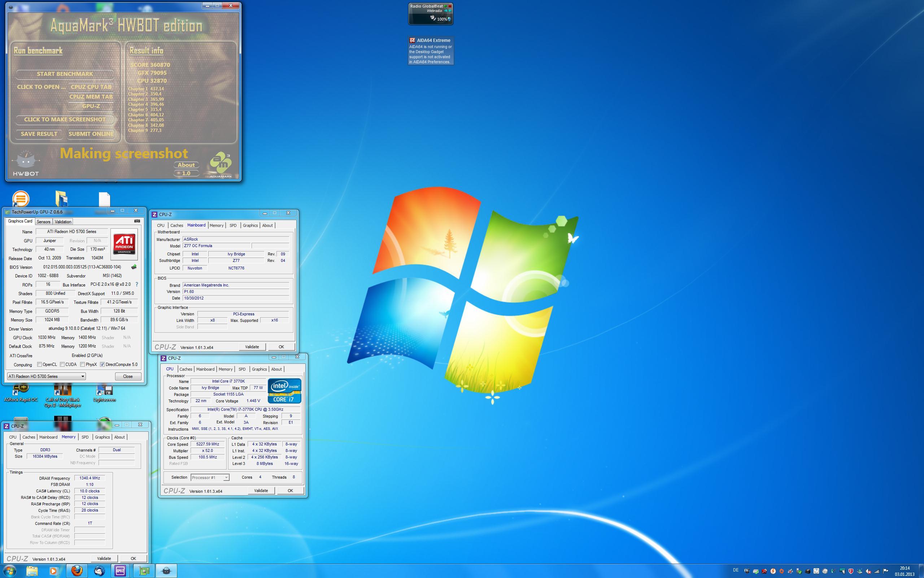
Task: Open Firefox from the taskbar
Action: point(77,571)
